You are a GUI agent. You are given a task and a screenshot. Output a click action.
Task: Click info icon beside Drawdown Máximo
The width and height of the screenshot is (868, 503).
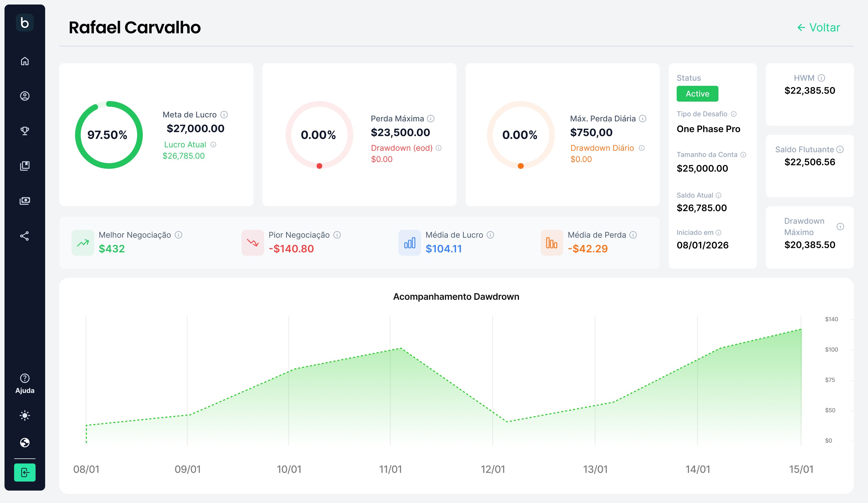tap(840, 226)
